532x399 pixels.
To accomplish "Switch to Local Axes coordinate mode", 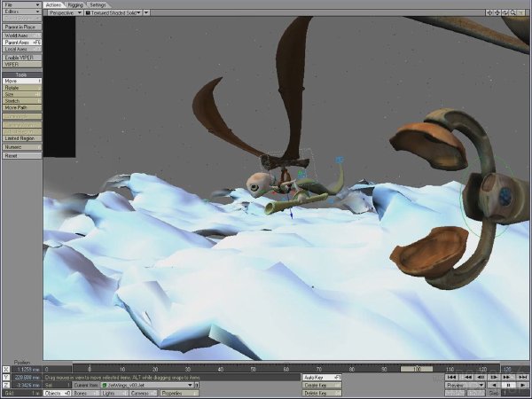I will click(22, 49).
